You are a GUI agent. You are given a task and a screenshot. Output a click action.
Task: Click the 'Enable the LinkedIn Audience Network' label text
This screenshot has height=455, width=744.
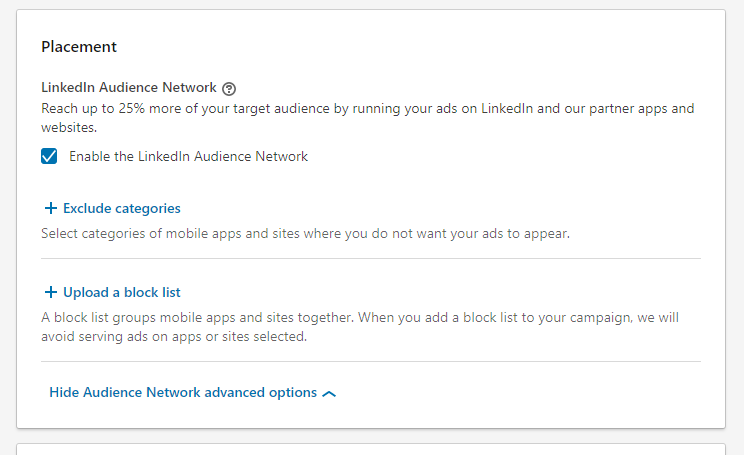tap(188, 156)
